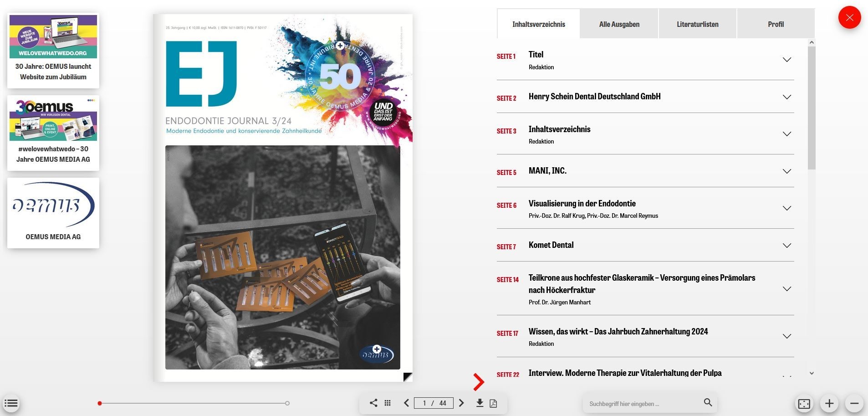
Task: Open the Komet Dental page
Action: [x=551, y=245]
